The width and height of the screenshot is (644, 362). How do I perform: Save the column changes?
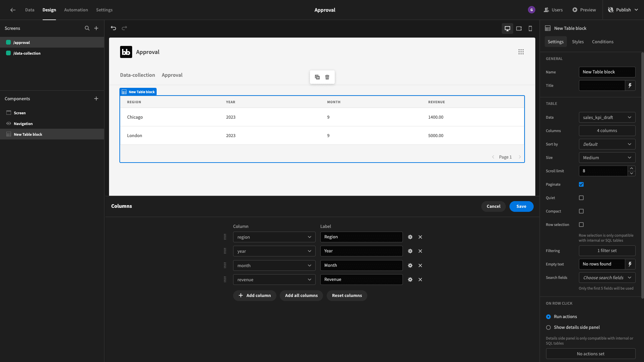point(521,206)
